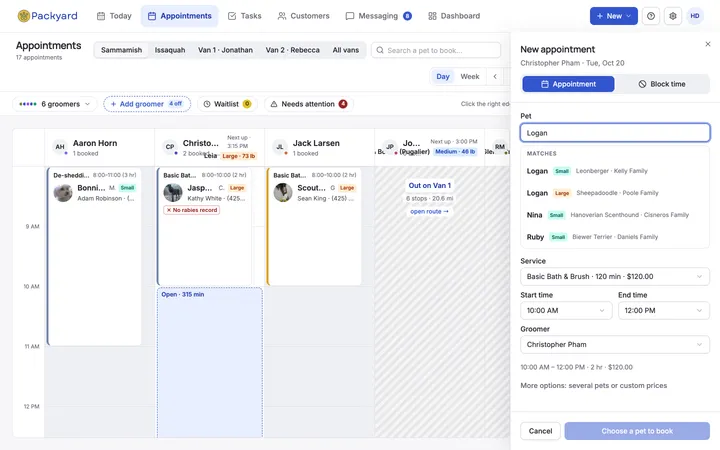Open the HD user avatar menu
Screen dimensions: 720x450
tap(695, 16)
